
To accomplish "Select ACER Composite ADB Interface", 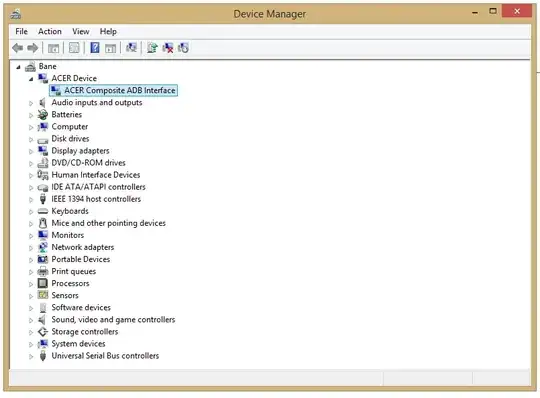I will [120, 90].
